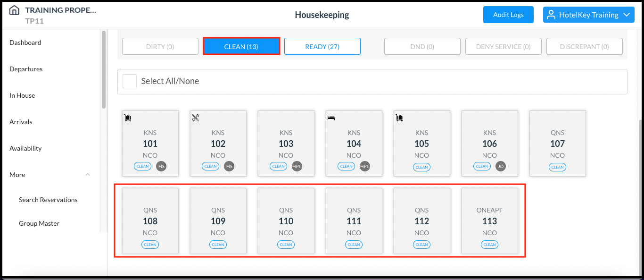Image resolution: width=644 pixels, height=280 pixels.
Task: Click the HPC housekeeper badge on room 103
Action: pos(297,166)
